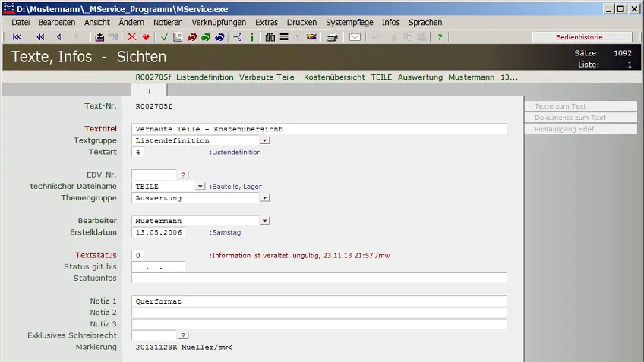Click the lookup button beside EDV-Nr.

coord(184,175)
